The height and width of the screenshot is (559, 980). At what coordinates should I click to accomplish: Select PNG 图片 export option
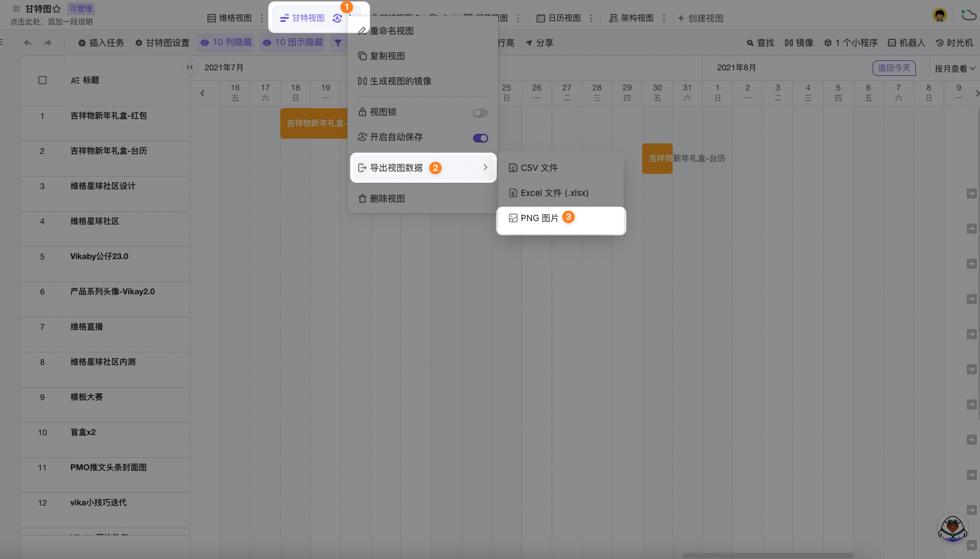(539, 218)
